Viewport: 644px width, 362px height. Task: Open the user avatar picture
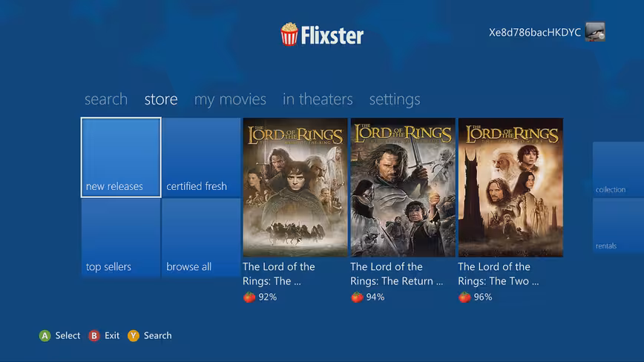595,32
